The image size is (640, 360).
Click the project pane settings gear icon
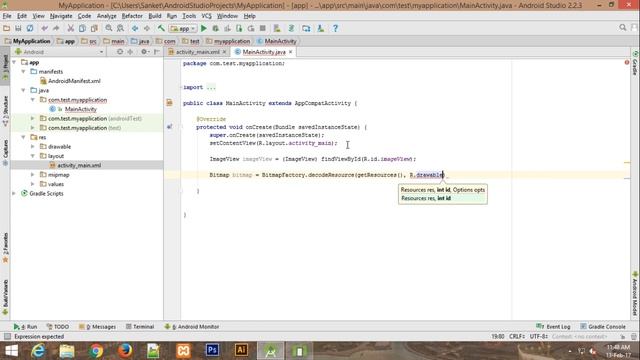pos(144,52)
